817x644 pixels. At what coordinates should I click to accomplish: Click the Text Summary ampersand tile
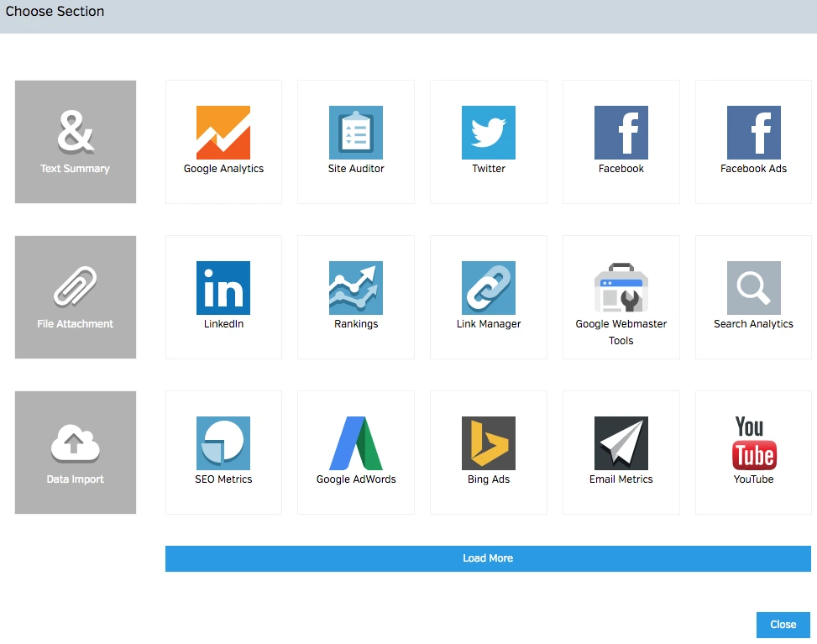(76, 142)
